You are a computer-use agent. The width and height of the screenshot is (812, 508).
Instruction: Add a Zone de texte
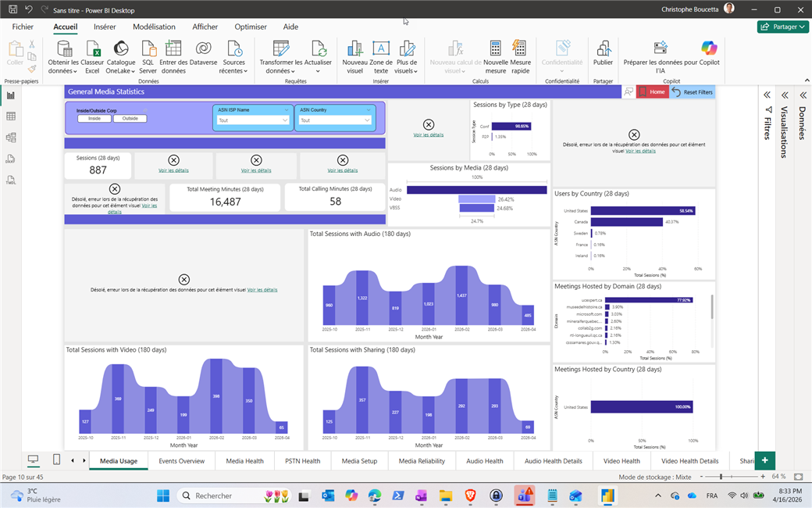point(381,49)
